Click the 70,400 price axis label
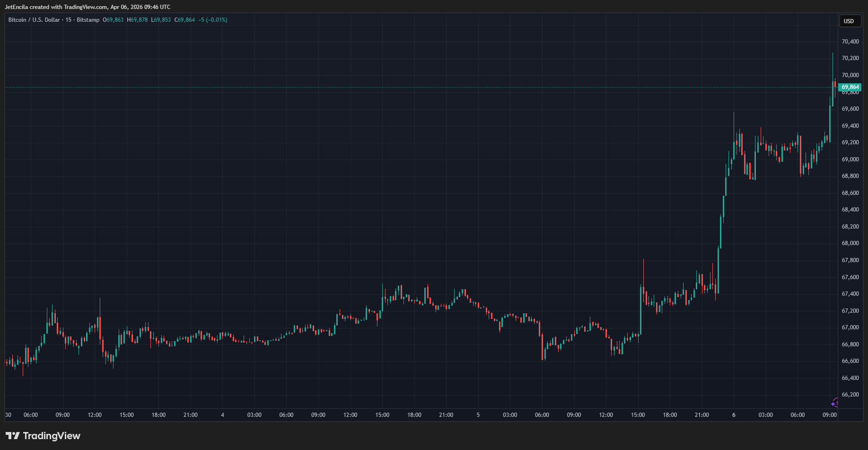868x450 pixels. tap(850, 42)
